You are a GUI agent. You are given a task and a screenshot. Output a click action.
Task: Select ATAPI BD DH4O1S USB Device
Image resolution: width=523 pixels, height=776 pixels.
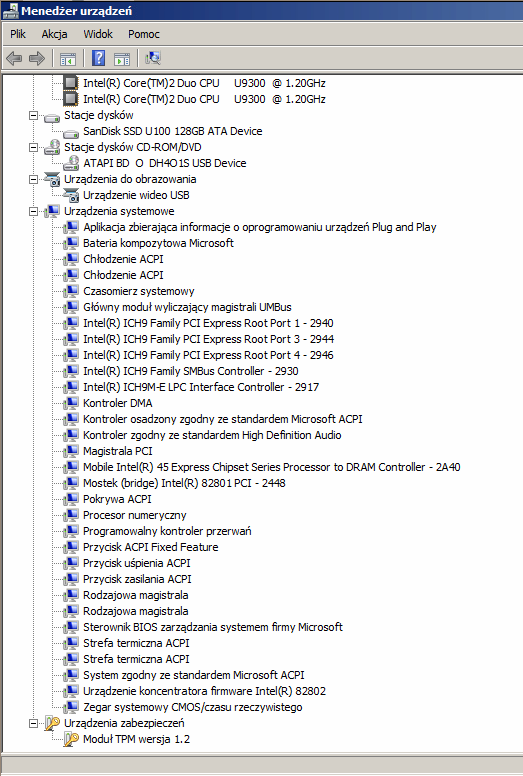(165, 163)
